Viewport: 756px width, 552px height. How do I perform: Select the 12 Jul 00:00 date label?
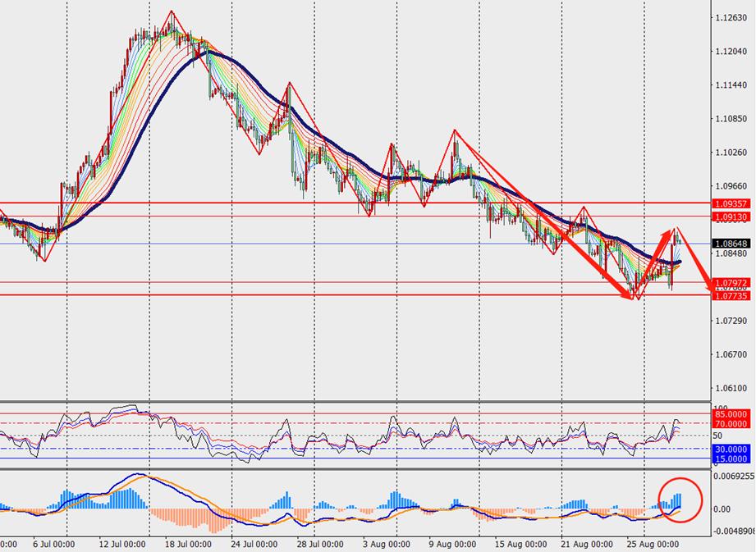pyautogui.click(x=123, y=543)
